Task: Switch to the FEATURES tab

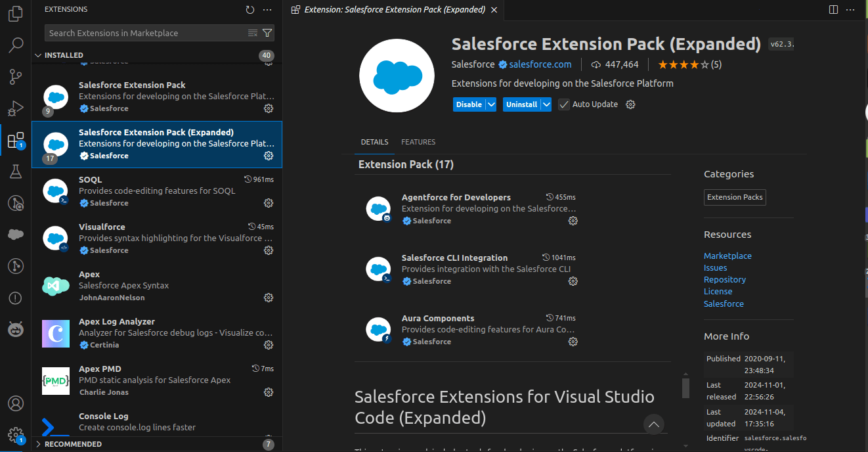Action: [x=418, y=142]
